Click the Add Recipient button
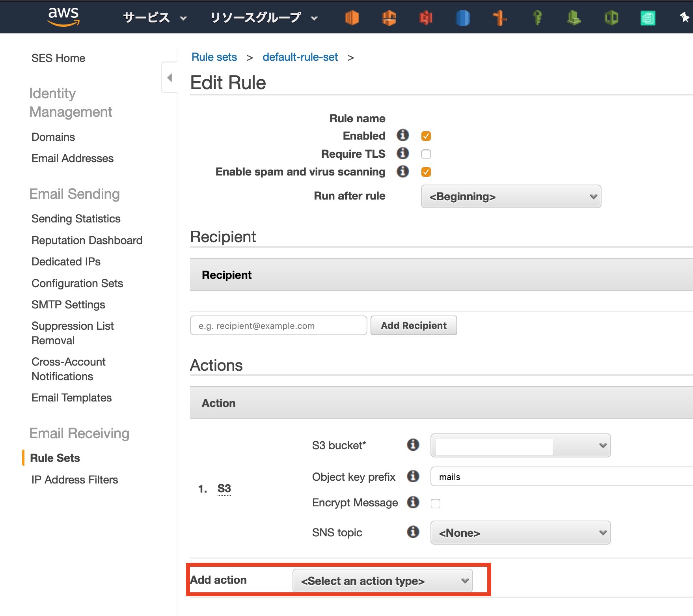This screenshot has width=693, height=616. 414,325
